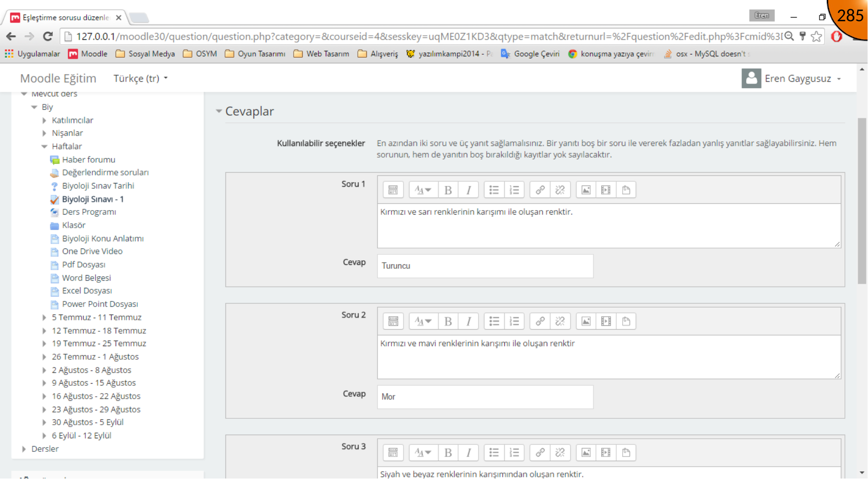
Task: Open Biyoloji Sınav Tarihi link
Action: 98,186
